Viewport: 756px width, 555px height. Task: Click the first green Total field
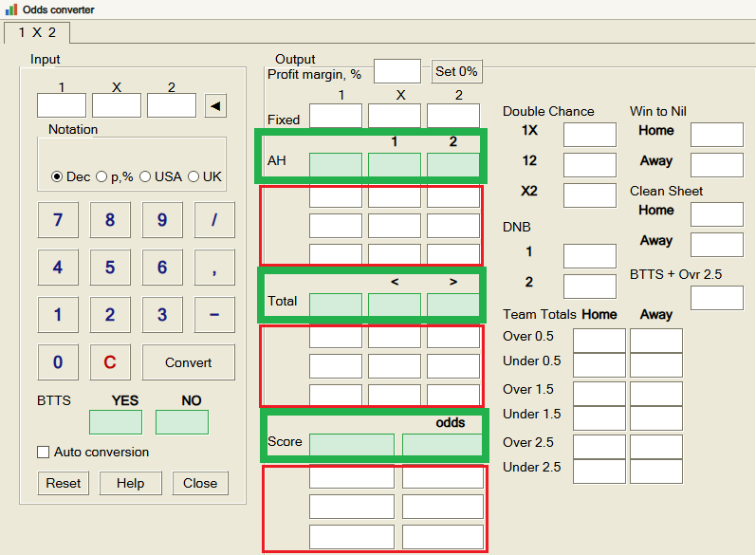(336, 305)
